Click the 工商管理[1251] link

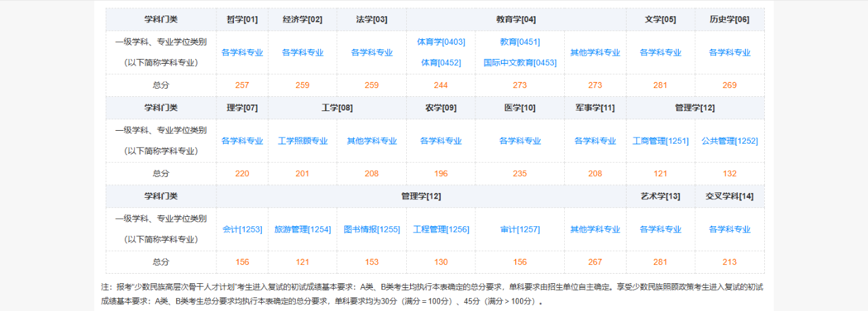[660, 142]
